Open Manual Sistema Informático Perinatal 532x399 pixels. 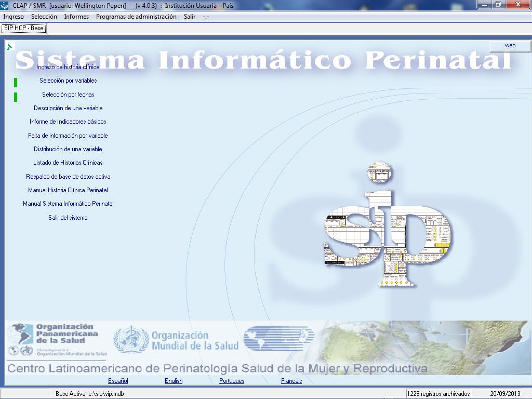tap(68, 204)
